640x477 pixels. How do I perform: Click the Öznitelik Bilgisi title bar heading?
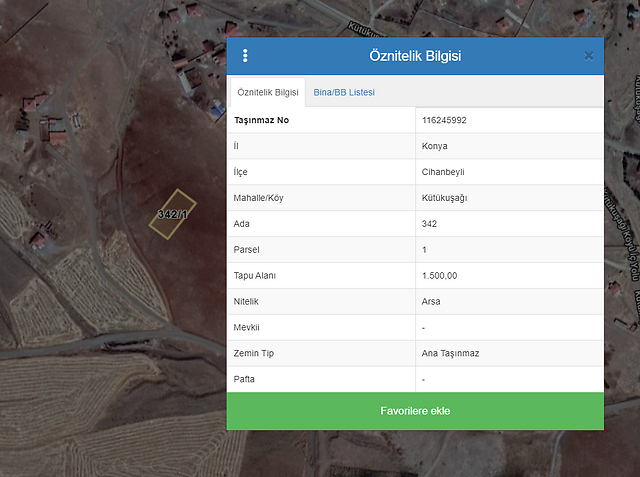coord(415,56)
